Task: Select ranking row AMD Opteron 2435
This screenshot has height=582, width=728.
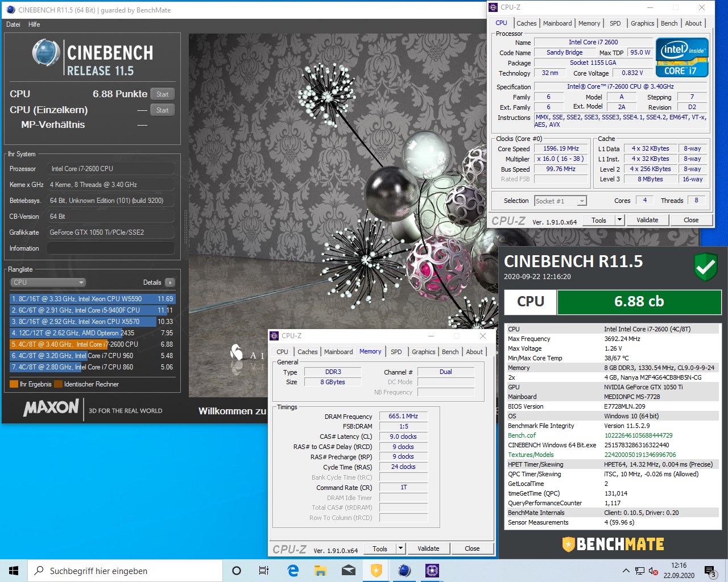Action: [x=93, y=333]
